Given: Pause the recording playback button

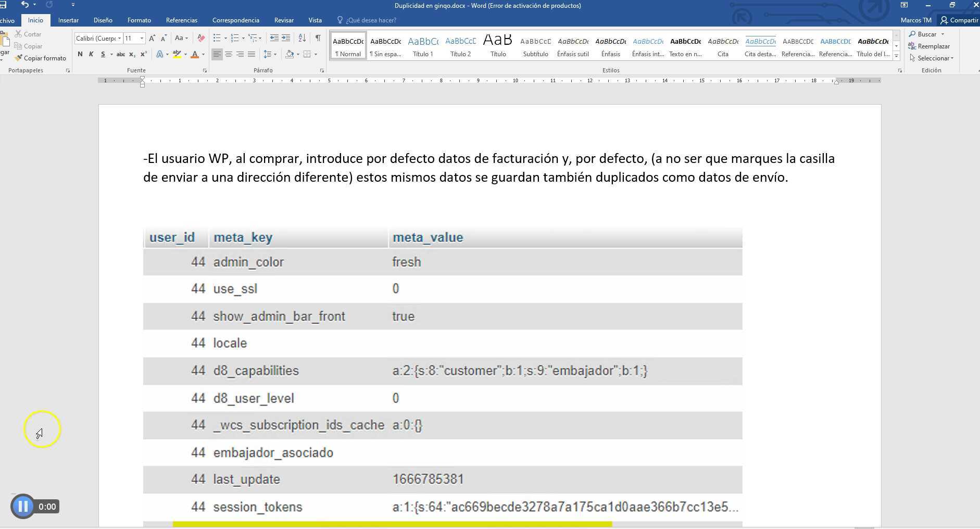Looking at the screenshot, I should point(23,506).
